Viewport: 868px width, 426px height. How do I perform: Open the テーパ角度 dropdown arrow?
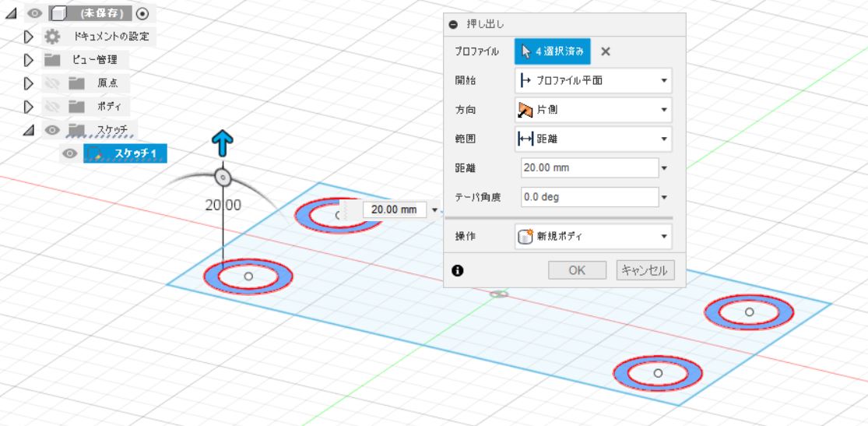pos(665,197)
